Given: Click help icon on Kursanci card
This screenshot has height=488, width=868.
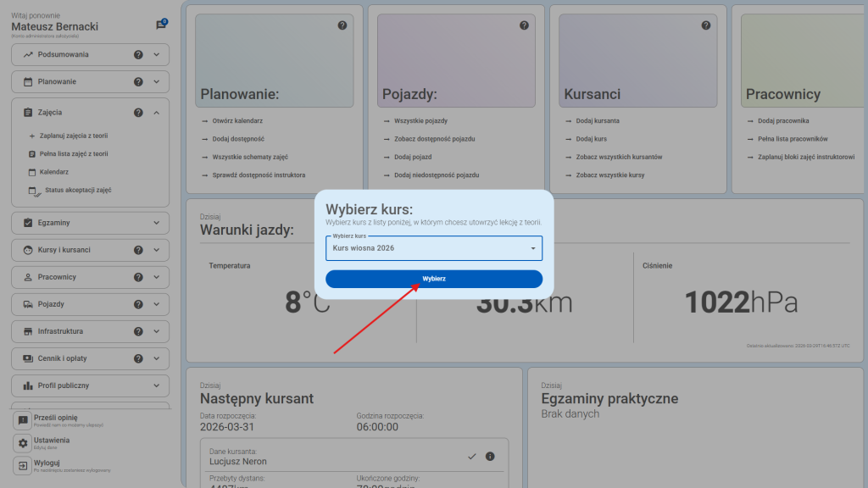Looking at the screenshot, I should click(x=706, y=25).
